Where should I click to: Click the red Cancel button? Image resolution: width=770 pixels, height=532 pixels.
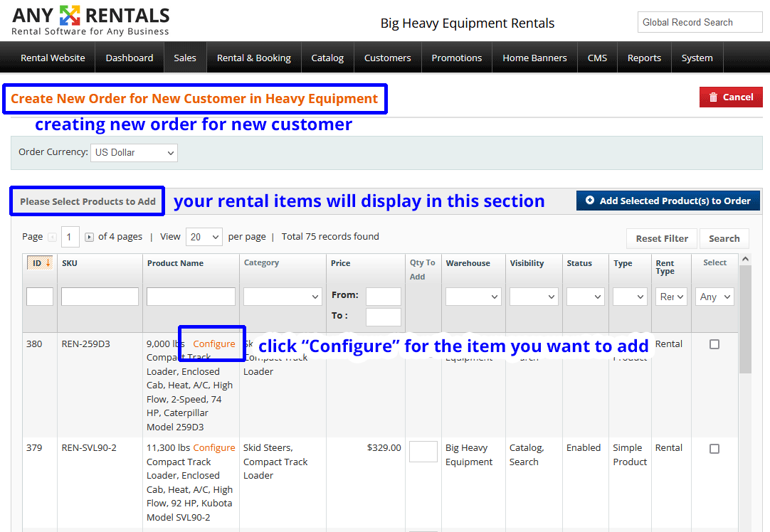coord(730,97)
